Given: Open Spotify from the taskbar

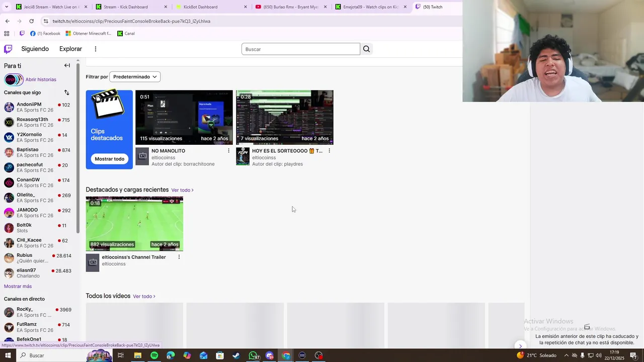Looking at the screenshot, I should tap(154, 355).
